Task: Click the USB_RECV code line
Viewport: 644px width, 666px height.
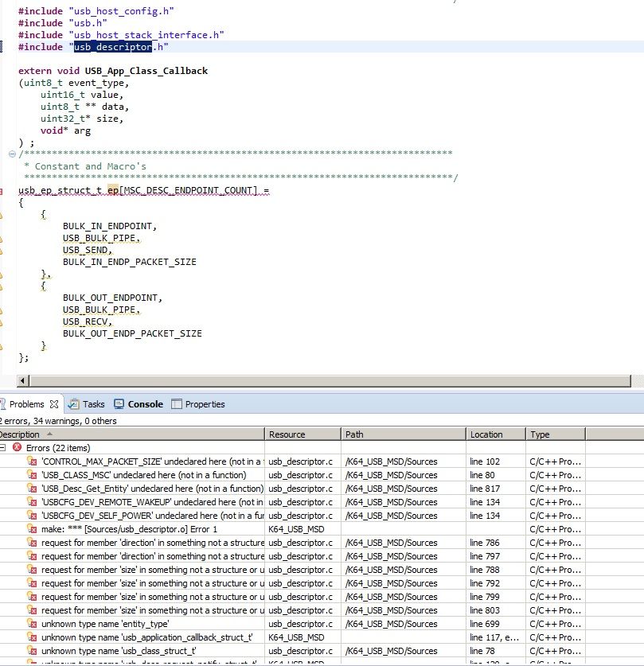Action: (87, 321)
